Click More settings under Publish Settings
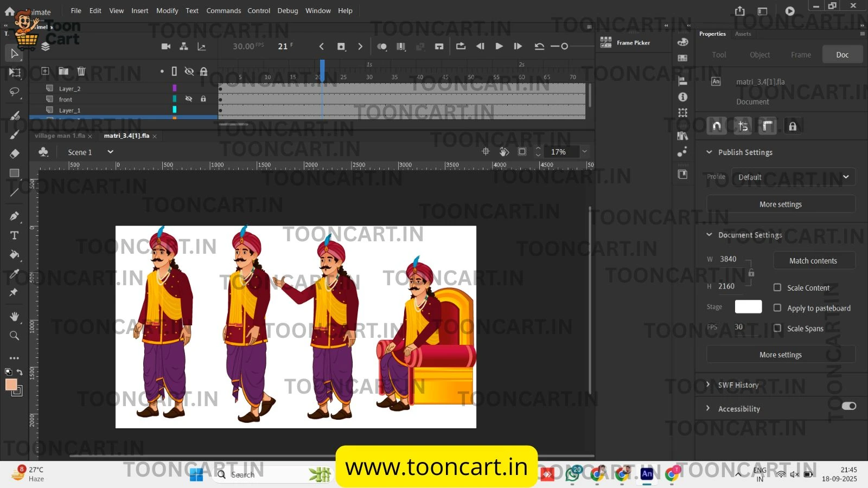Image resolution: width=868 pixels, height=488 pixels. point(780,204)
